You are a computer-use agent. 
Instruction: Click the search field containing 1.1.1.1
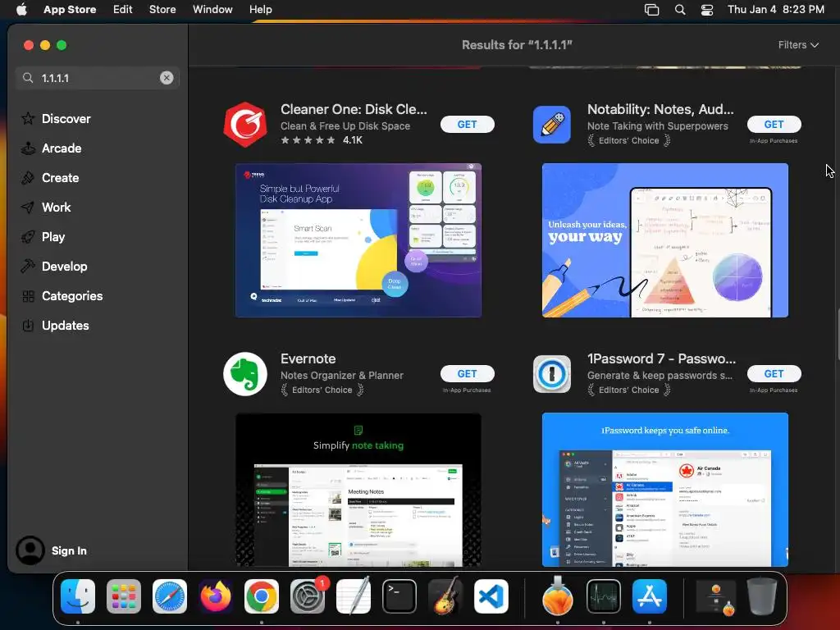tap(98, 78)
